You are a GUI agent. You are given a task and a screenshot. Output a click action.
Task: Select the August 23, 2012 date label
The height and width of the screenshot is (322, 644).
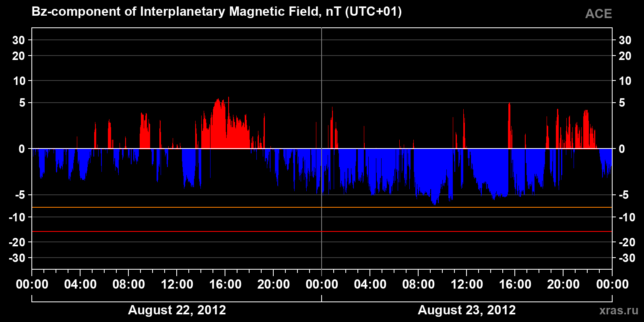click(467, 310)
